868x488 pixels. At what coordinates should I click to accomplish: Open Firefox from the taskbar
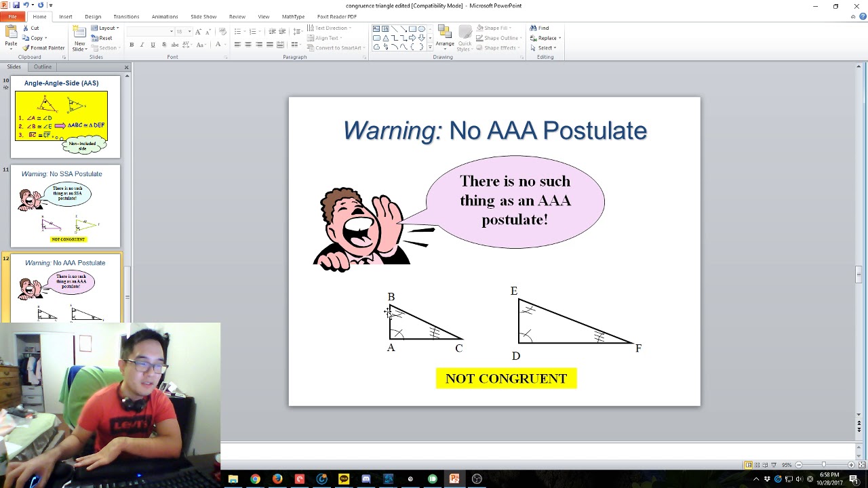click(277, 479)
